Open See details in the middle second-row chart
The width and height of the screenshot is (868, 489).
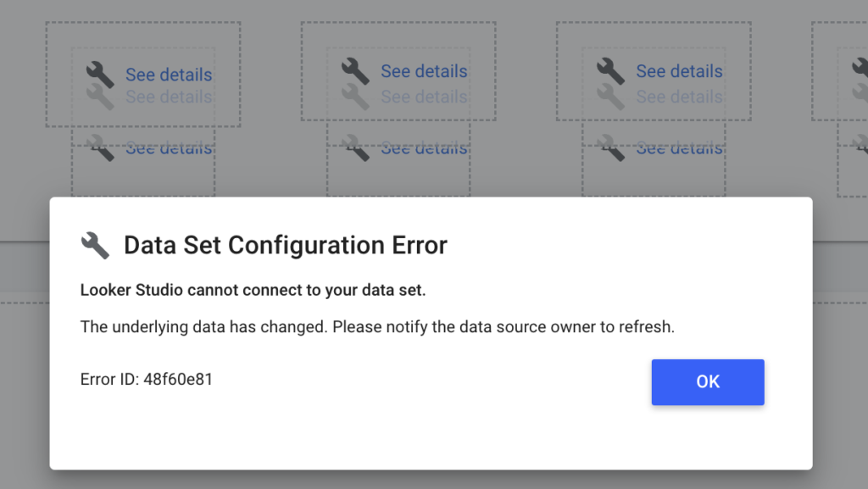426,147
